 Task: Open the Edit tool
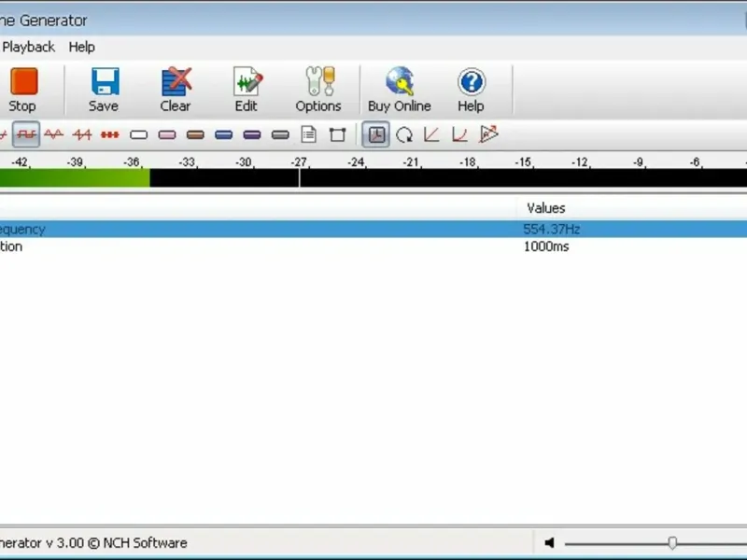247,90
